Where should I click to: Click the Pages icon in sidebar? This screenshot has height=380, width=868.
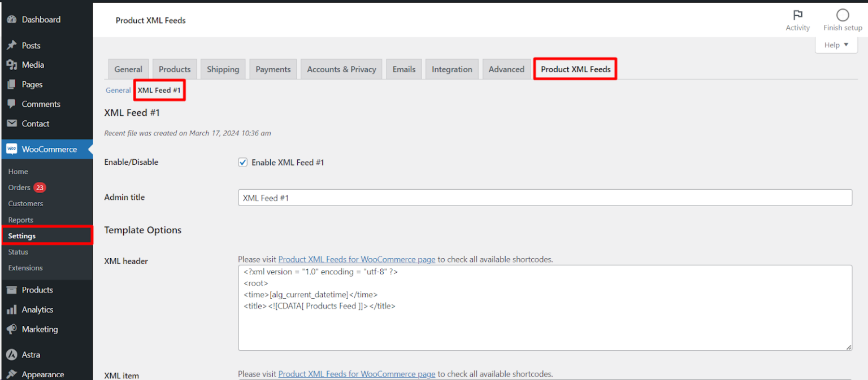[11, 85]
